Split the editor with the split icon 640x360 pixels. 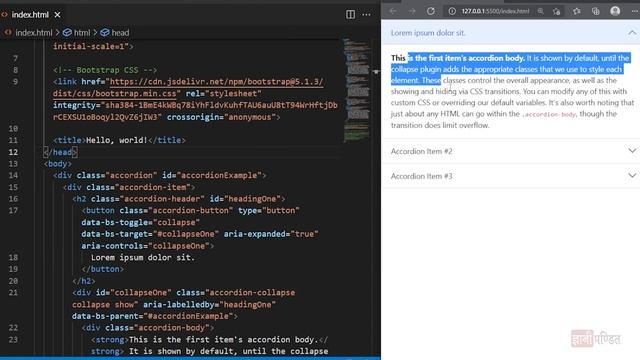click(350, 15)
